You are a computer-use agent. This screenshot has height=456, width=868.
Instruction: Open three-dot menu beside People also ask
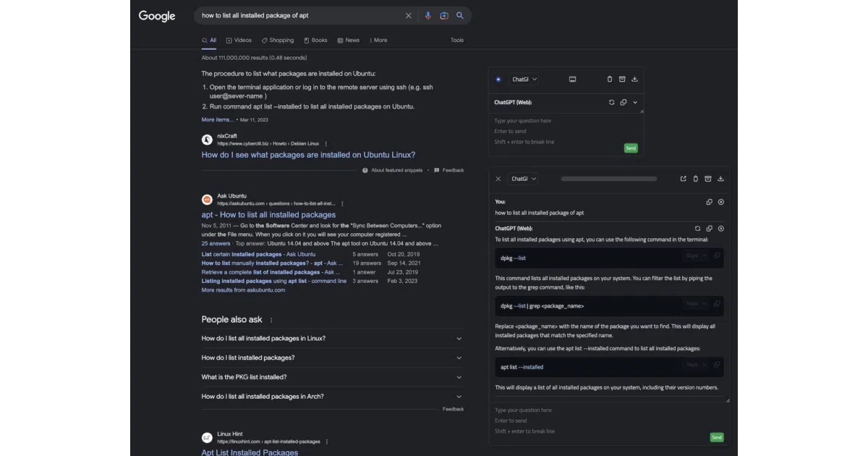[x=271, y=320]
